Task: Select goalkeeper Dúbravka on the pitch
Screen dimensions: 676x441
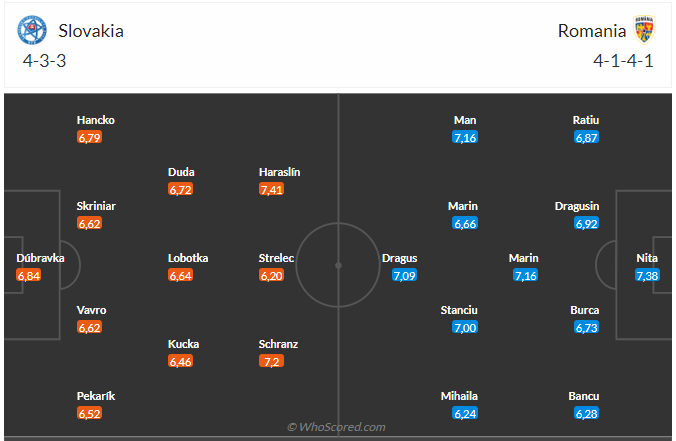Action: (41, 258)
